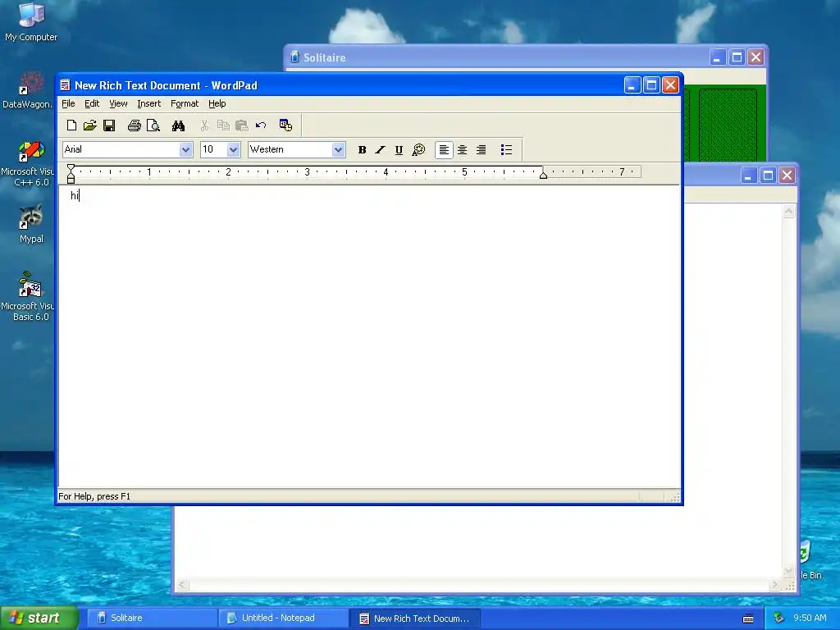Center align the text
840x630 pixels.
pyautogui.click(x=463, y=150)
